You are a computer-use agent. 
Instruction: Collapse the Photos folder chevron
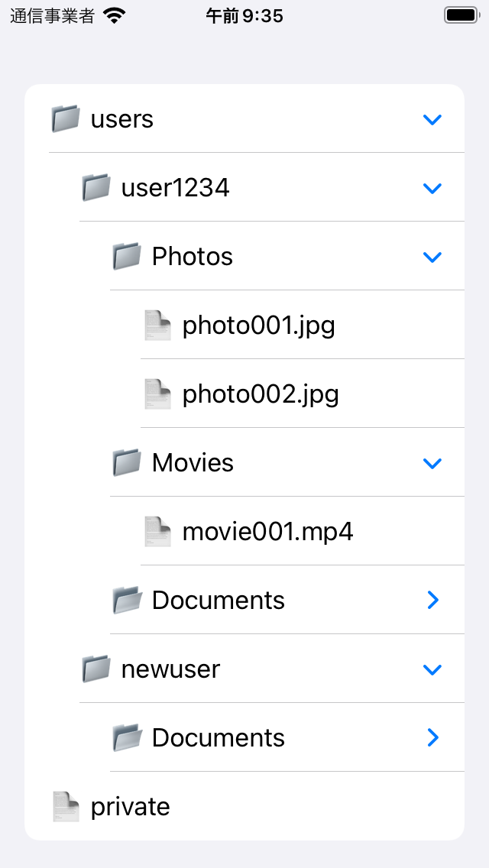pos(432,257)
